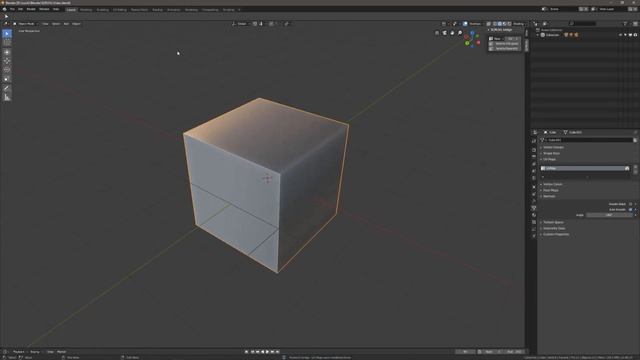Switch to wireframe viewport shading
Viewport: 640px width, 360px height.
pyautogui.click(x=495, y=24)
